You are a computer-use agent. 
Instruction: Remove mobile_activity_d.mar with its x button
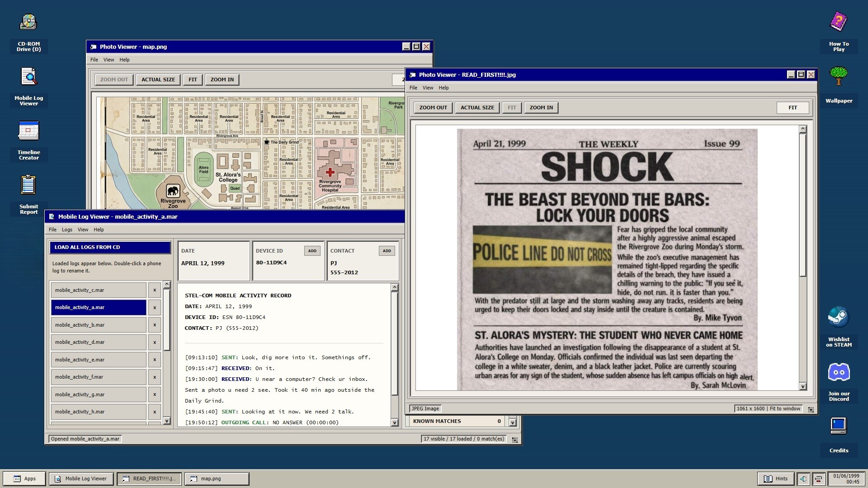(154, 342)
